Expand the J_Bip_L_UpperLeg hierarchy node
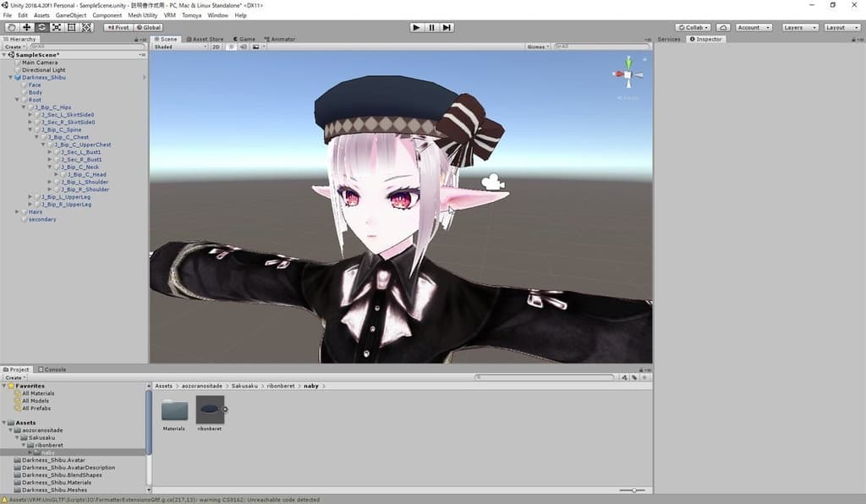This screenshot has width=866, height=504. point(30,197)
